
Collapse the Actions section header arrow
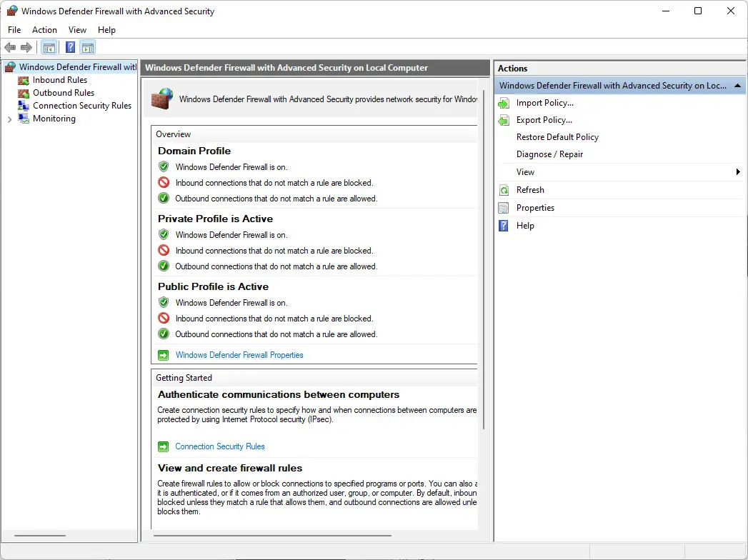coord(737,86)
